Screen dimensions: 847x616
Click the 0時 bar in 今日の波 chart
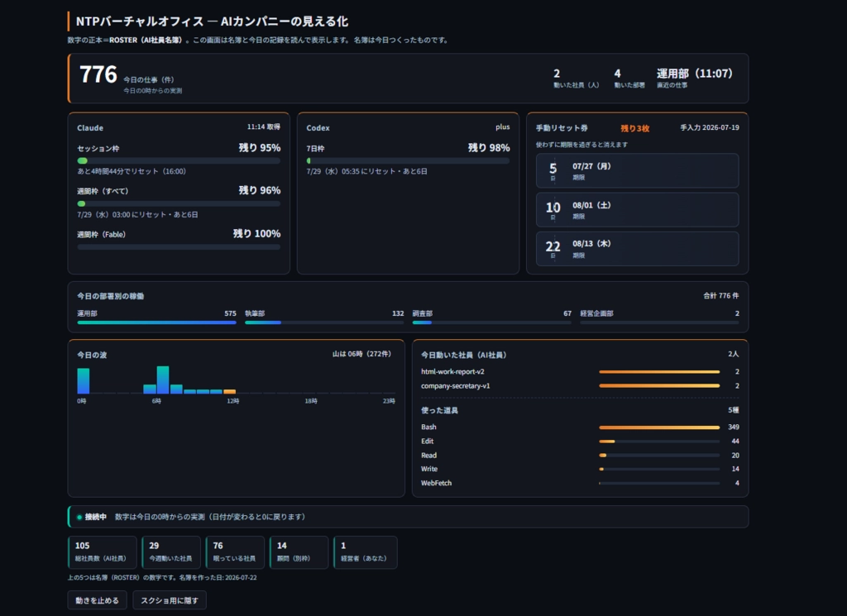(x=84, y=381)
